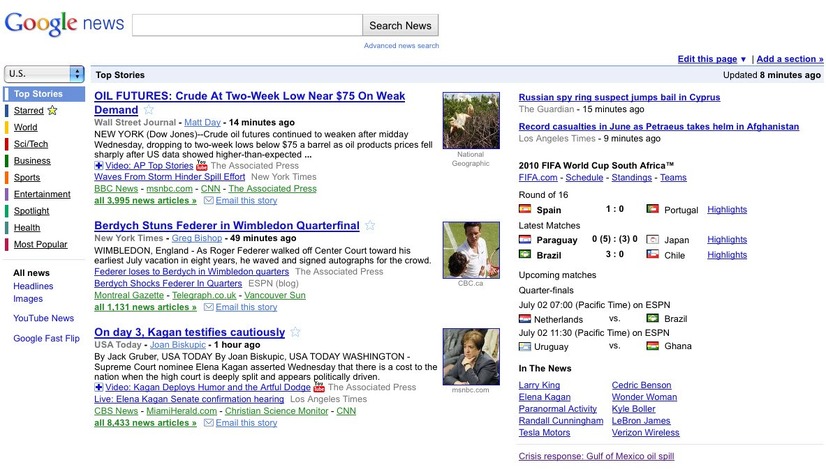
Task: Click the yellow star icon next to Starred
Action: pyautogui.click(x=52, y=110)
